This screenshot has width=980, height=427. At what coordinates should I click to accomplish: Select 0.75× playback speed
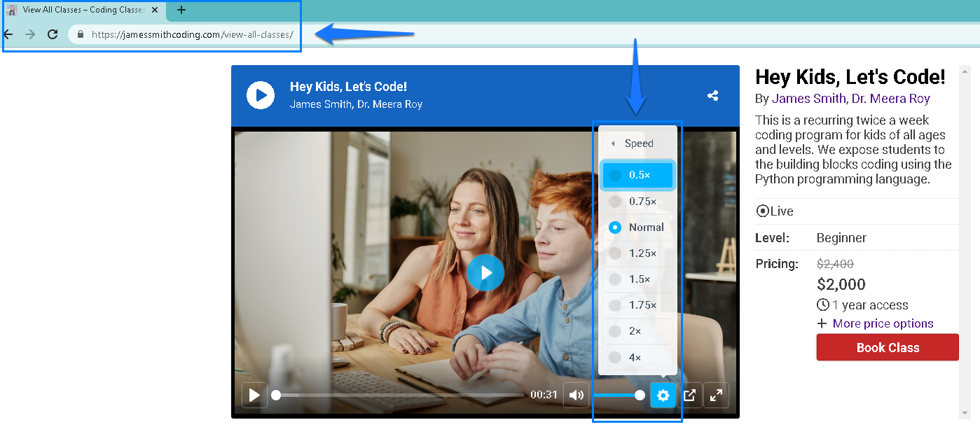click(637, 202)
